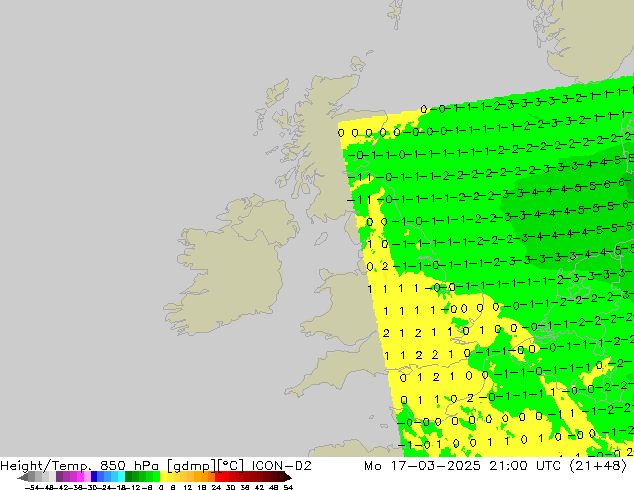Click the 'Mo 17-03-2025' date text
The image size is (634, 490).
(x=422, y=466)
